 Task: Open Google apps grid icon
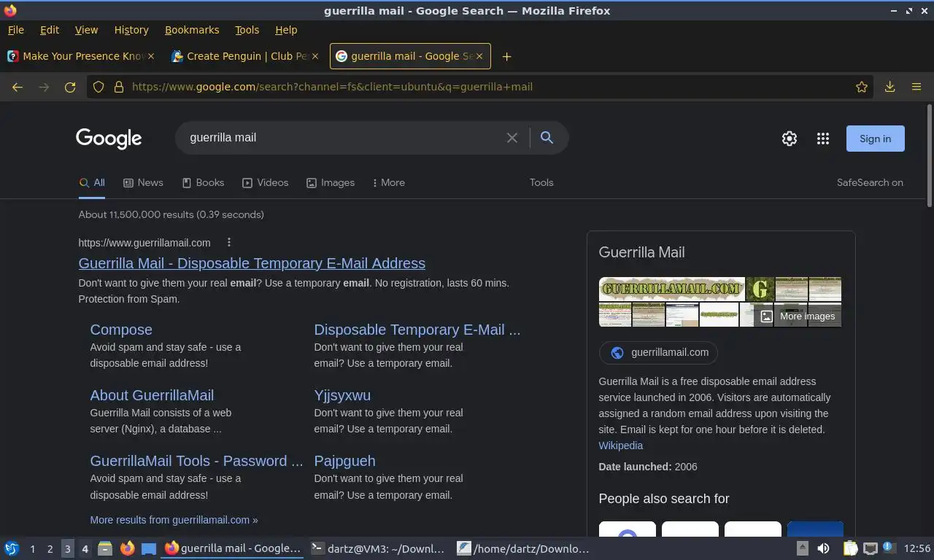[x=823, y=139]
